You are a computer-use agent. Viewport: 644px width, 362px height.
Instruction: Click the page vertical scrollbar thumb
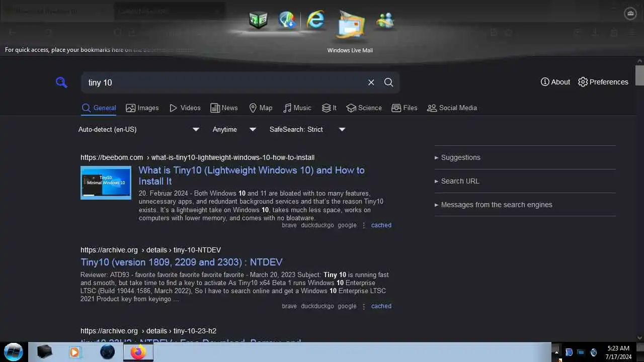pyautogui.click(x=639, y=75)
